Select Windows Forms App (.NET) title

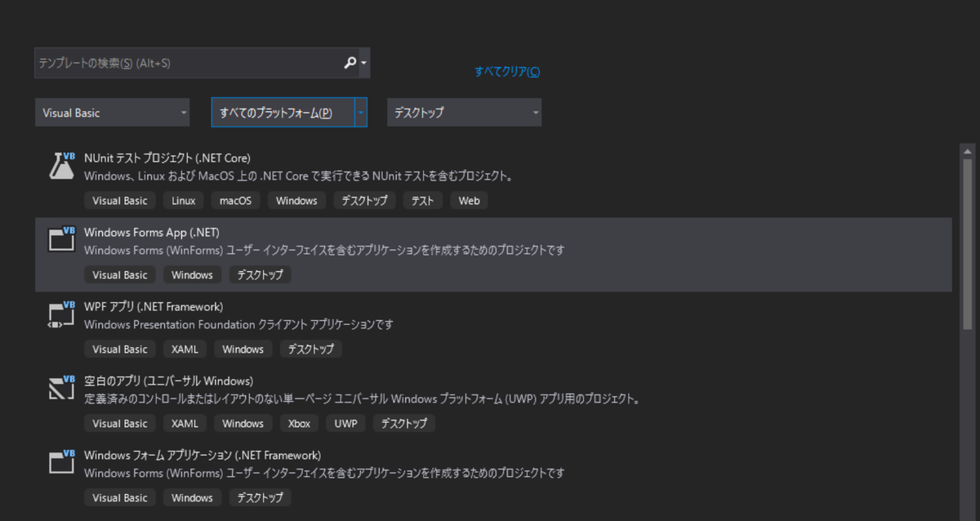click(152, 232)
